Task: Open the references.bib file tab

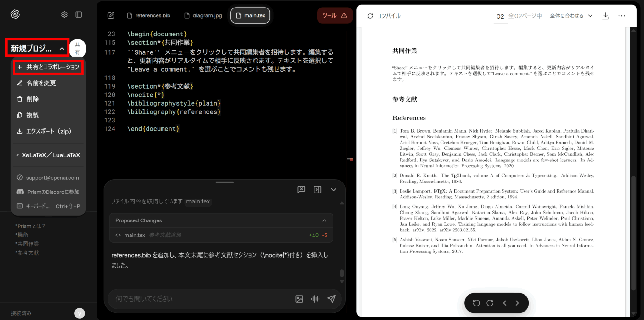Action: [x=149, y=15]
